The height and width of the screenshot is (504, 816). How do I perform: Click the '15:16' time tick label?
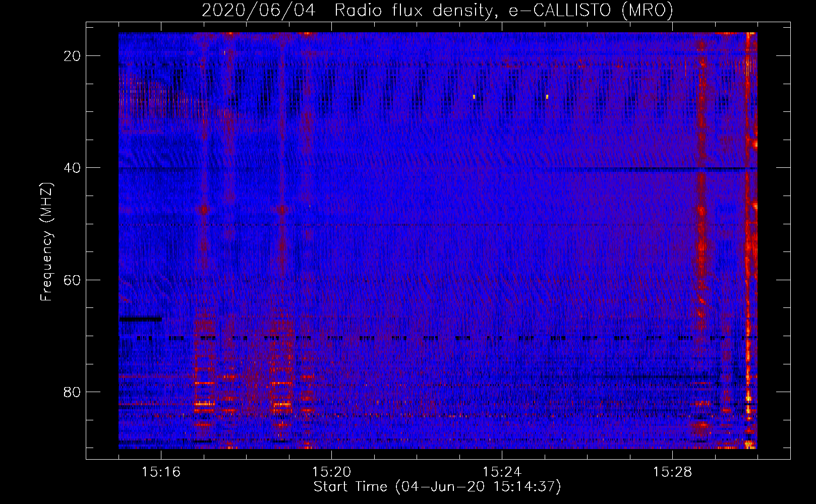(161, 472)
